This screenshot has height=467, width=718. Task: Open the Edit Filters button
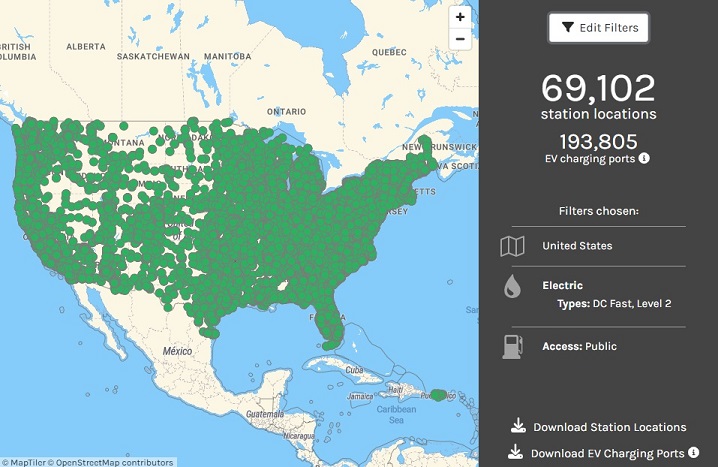pyautogui.click(x=598, y=28)
